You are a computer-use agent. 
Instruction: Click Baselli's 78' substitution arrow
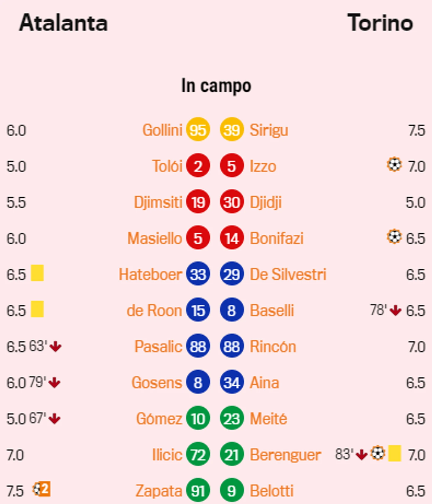point(396,310)
